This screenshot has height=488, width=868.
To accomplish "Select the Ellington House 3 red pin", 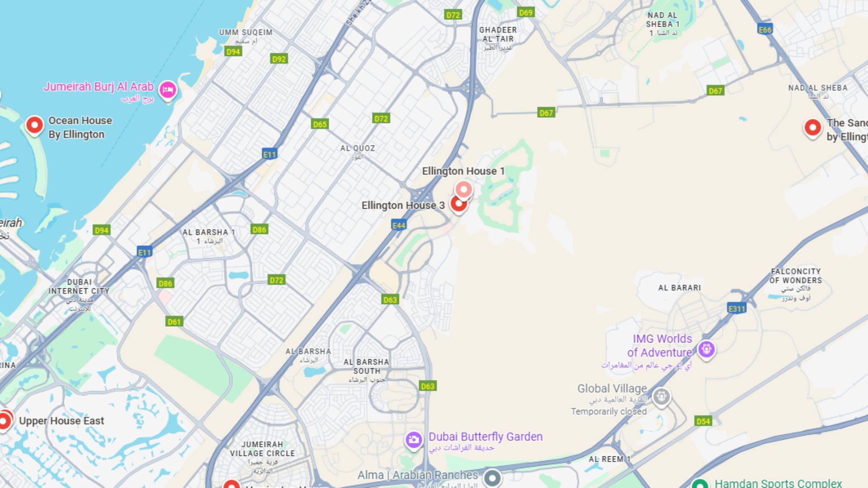I will tap(458, 205).
